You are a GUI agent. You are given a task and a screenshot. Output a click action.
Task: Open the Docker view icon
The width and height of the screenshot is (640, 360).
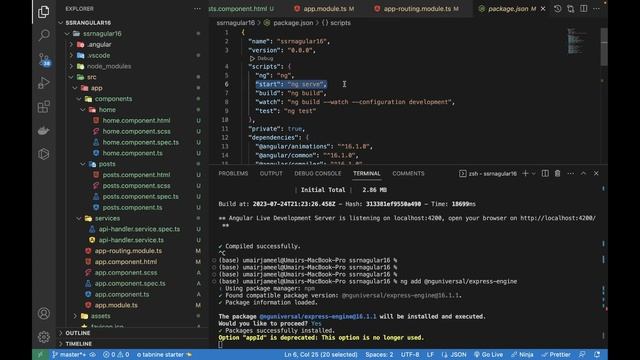pos(44,131)
